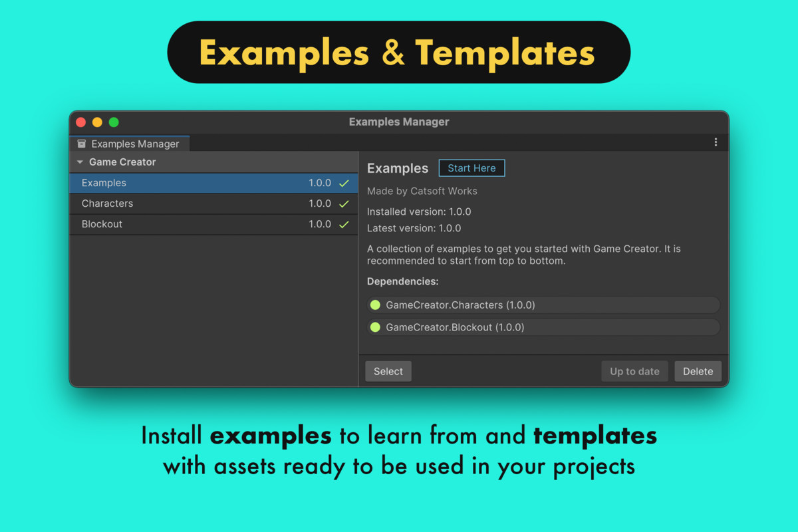
Task: Click the Game Creator group header label
Action: click(x=122, y=162)
